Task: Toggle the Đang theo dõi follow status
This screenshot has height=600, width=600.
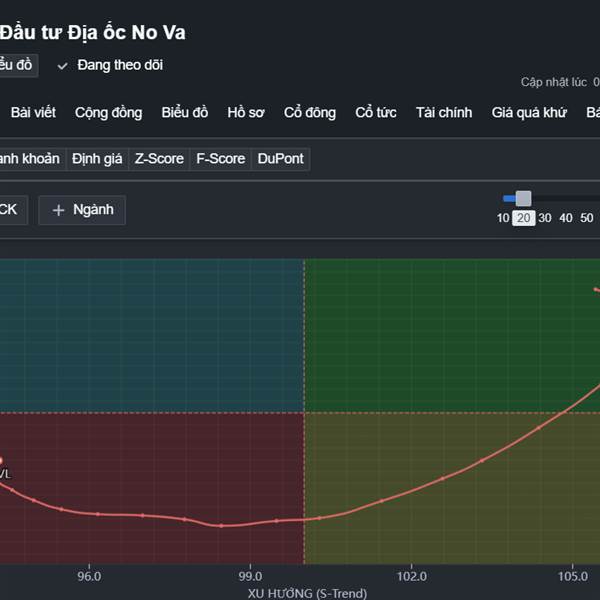Action: 110,65
